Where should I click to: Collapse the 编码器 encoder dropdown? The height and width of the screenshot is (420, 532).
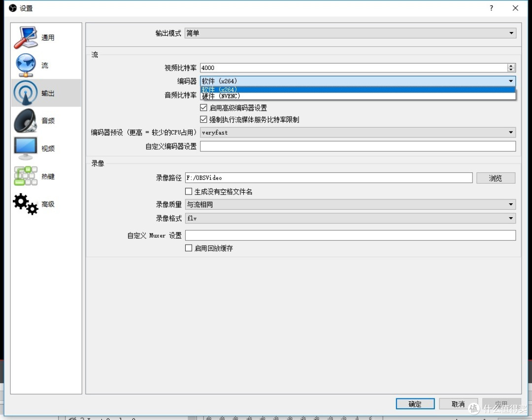(358, 81)
